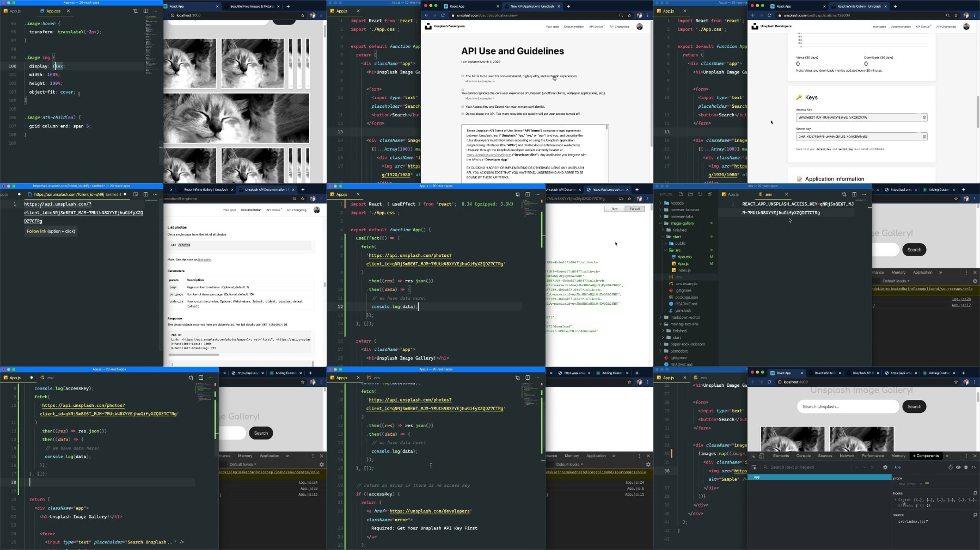The height and width of the screenshot is (550, 980).
Task: Copy the Access Key with its clipboard icon
Action: point(924,118)
